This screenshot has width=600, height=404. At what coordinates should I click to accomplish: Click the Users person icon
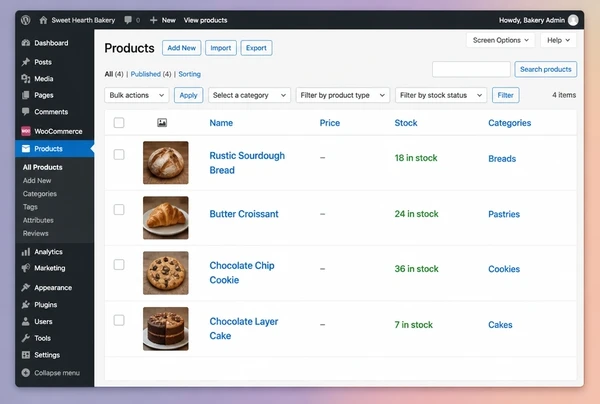tap(26, 321)
